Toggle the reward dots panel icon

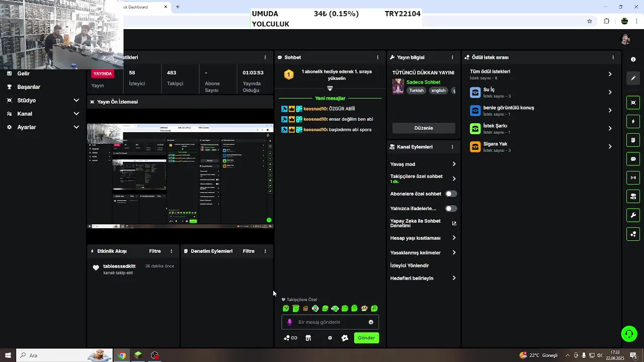pos(633,234)
